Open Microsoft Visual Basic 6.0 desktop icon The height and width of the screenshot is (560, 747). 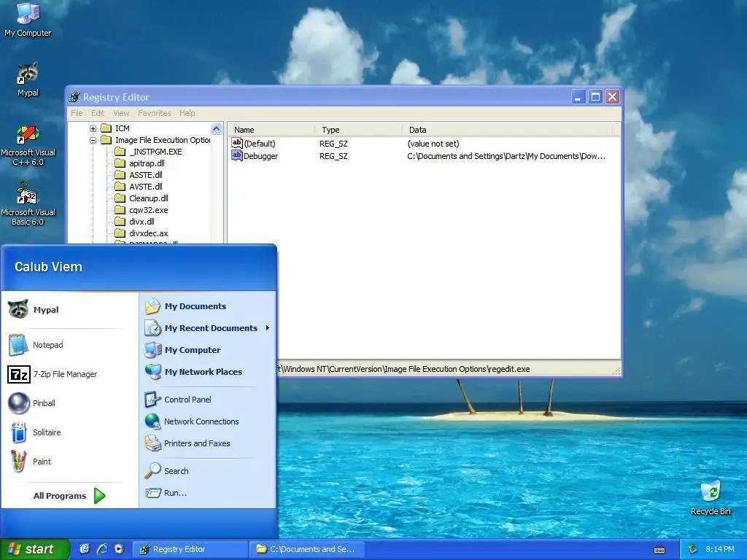pos(28,204)
